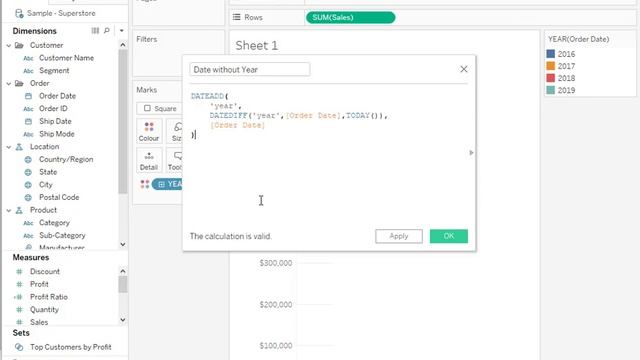Click the Product hierarchy icon
The width and height of the screenshot is (640, 360).
pyautogui.click(x=19, y=210)
